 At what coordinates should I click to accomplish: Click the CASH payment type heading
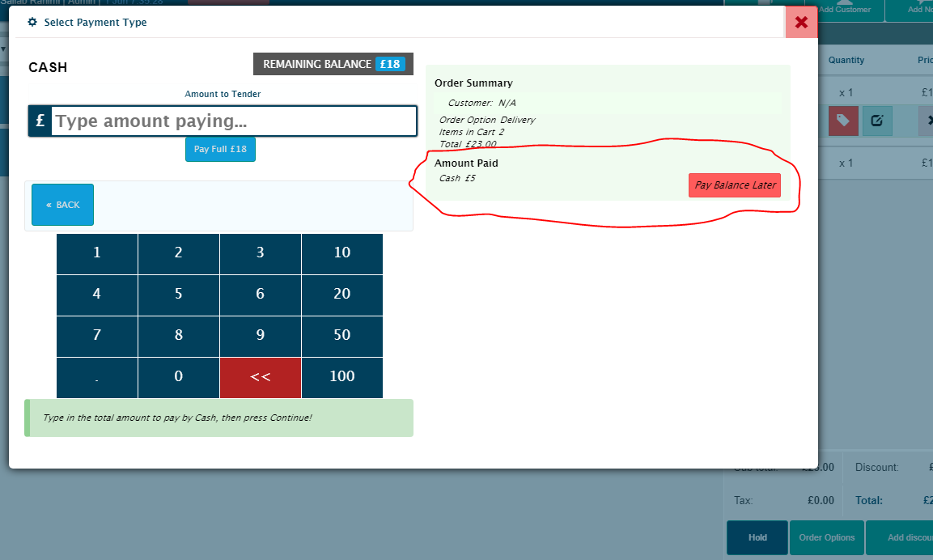point(48,67)
